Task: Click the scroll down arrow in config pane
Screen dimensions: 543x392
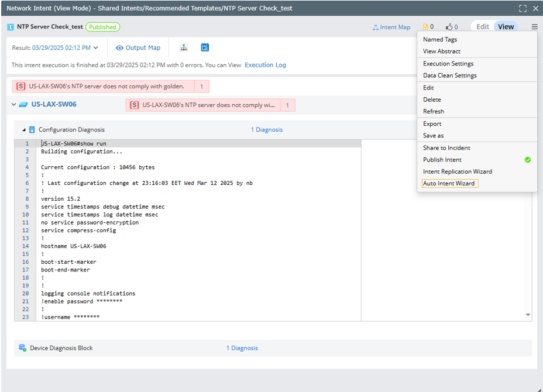Action: (528, 315)
